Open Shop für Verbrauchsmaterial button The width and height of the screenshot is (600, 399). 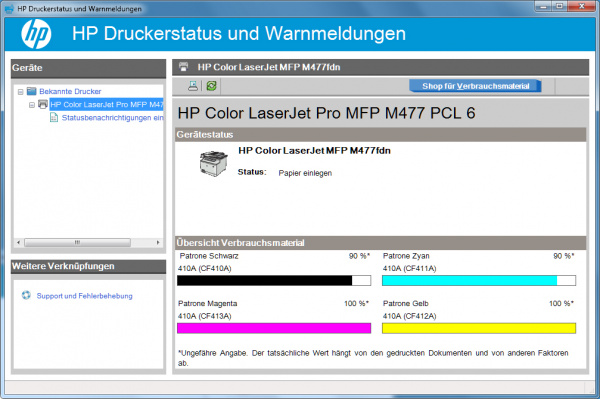coord(475,86)
